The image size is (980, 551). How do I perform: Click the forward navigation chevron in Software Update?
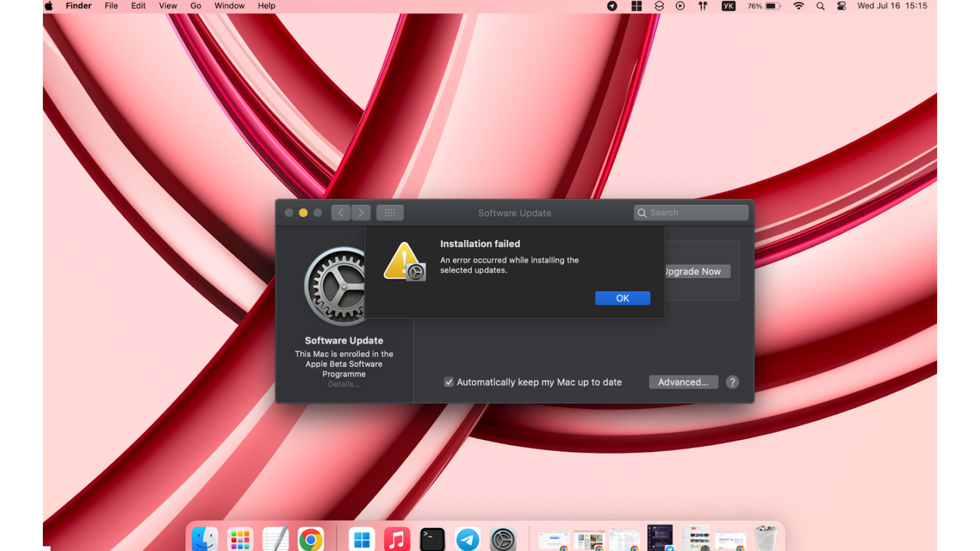361,213
